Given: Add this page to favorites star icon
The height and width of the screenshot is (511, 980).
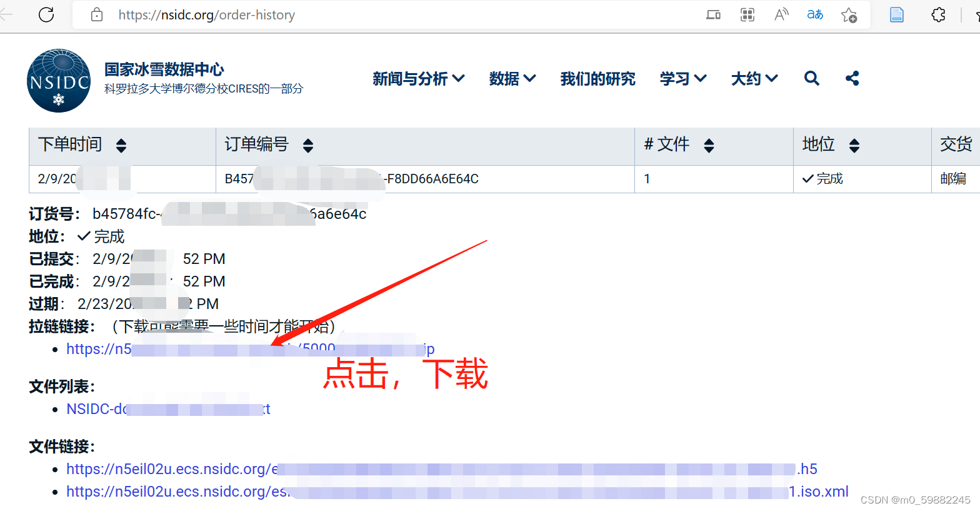Looking at the screenshot, I should pyautogui.click(x=849, y=15).
